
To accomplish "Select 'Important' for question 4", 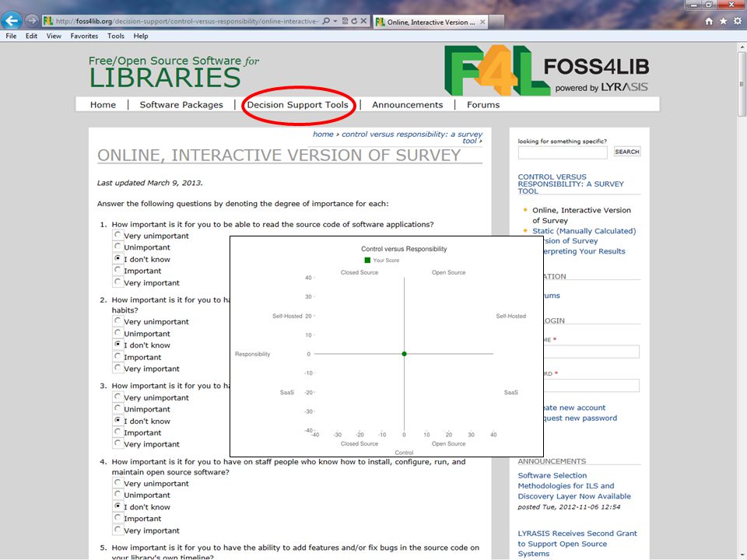I will [x=117, y=518].
